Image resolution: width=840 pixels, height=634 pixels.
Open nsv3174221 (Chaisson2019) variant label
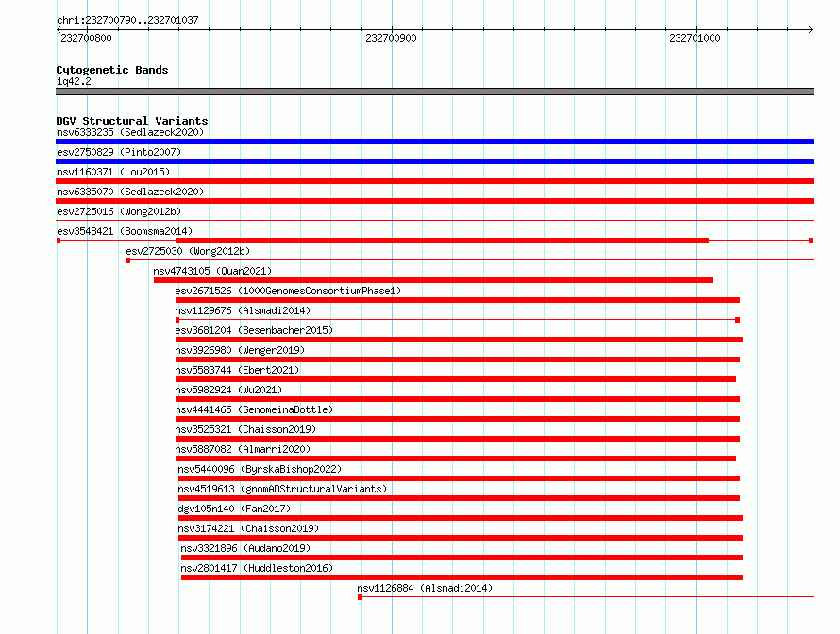(248, 528)
